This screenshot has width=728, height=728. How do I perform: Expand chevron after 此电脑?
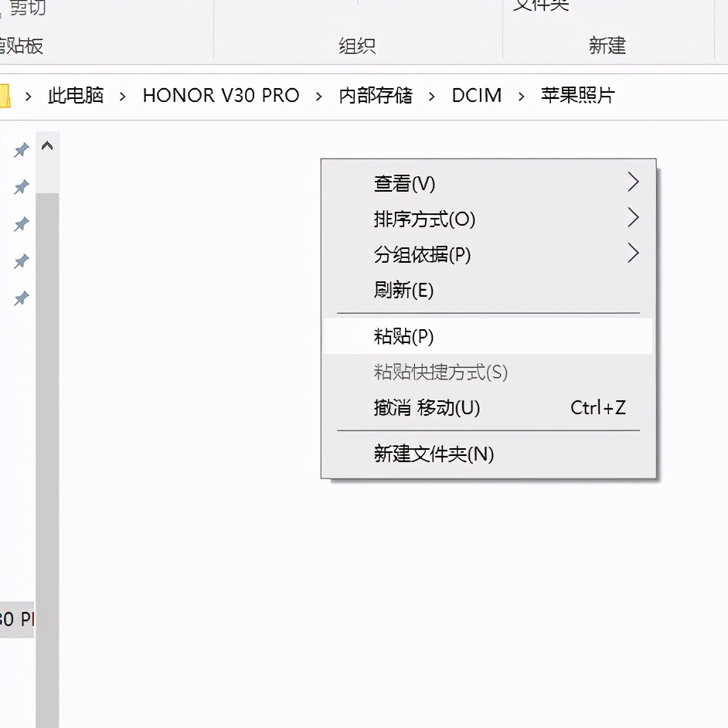tap(123, 97)
